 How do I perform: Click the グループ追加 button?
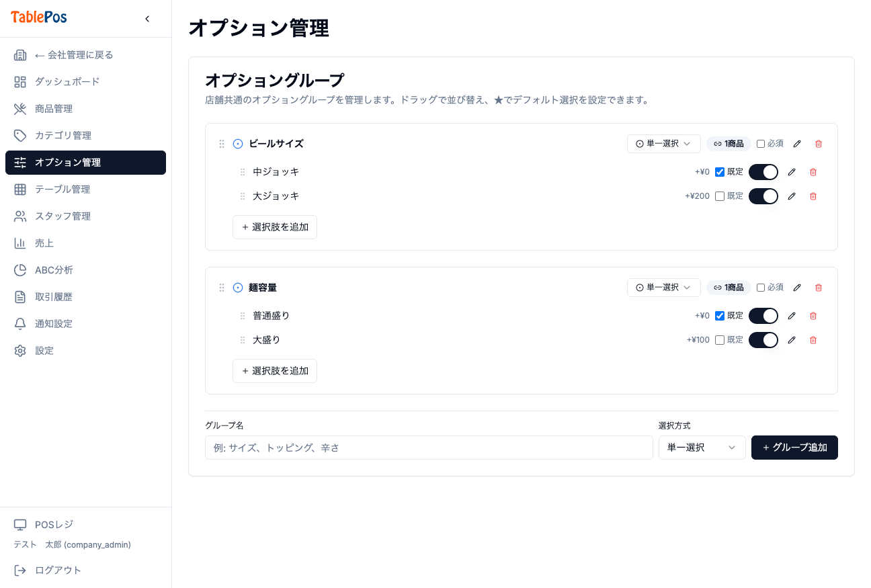(794, 448)
